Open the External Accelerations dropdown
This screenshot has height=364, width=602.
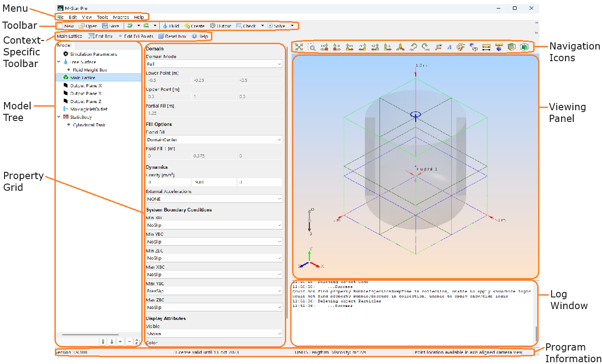(214, 199)
